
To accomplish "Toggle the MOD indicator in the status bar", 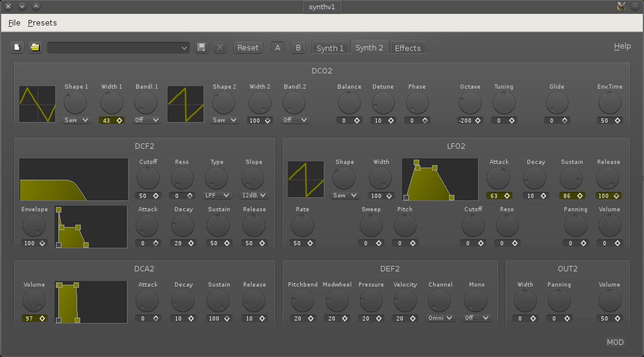I will click(x=615, y=342).
